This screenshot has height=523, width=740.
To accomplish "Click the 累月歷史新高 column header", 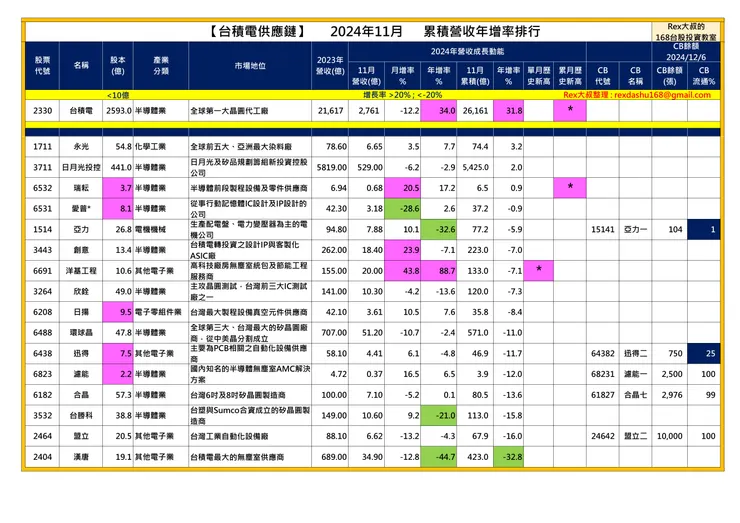I will (570, 76).
